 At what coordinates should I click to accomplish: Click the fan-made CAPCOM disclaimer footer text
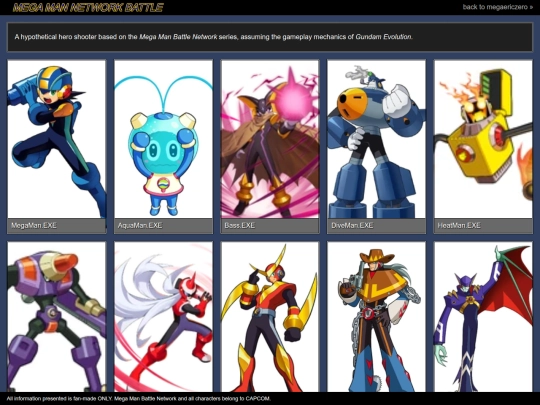tap(138, 399)
